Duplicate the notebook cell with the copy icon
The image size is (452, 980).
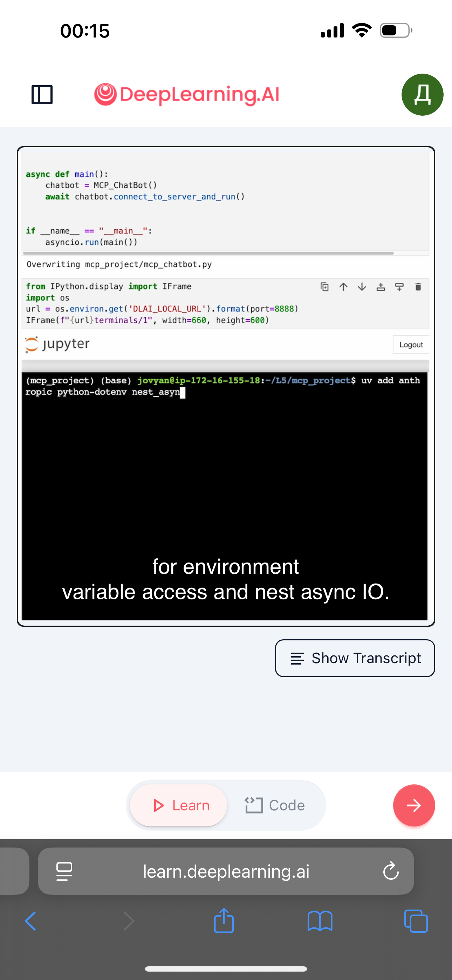tap(324, 287)
